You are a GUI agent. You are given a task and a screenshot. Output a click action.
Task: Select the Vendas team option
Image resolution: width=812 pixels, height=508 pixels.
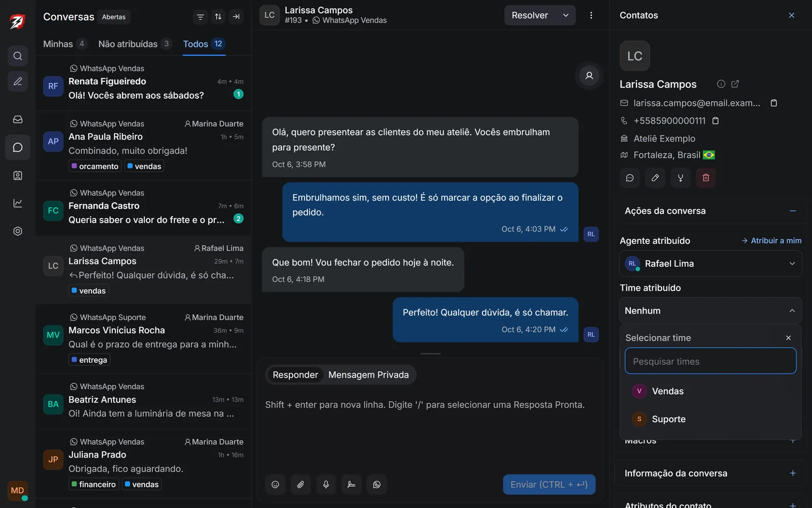pyautogui.click(x=710, y=391)
